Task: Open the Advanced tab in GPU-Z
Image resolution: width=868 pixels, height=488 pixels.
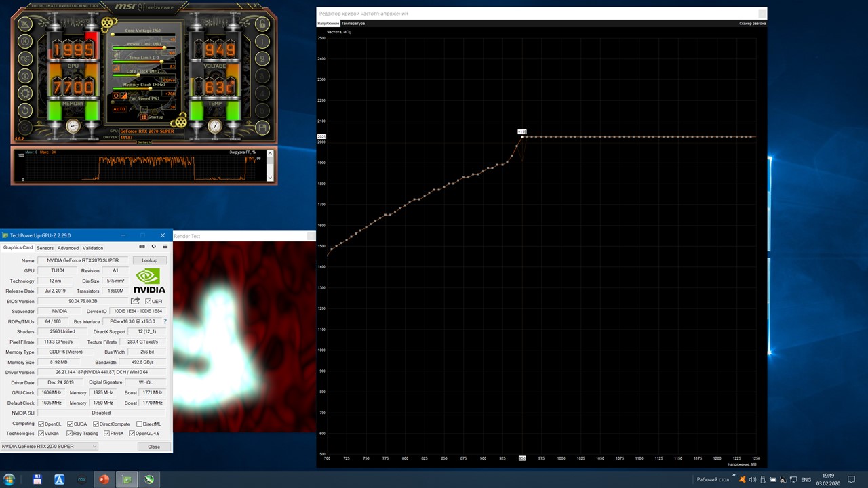Action: coord(68,248)
